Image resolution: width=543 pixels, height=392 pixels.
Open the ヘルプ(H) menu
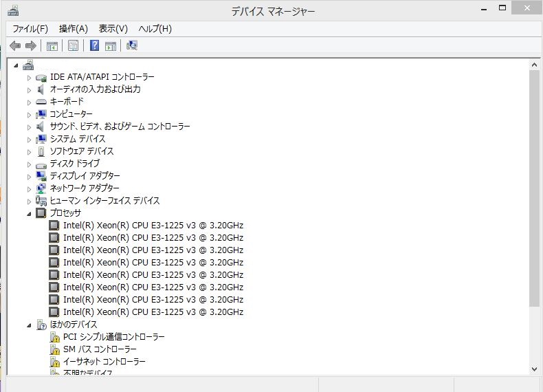155,29
